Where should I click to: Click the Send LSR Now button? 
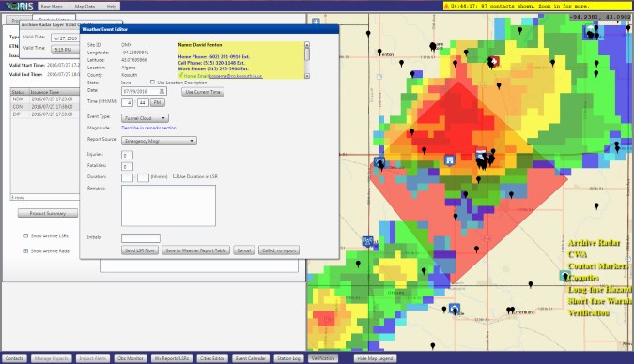click(140, 250)
